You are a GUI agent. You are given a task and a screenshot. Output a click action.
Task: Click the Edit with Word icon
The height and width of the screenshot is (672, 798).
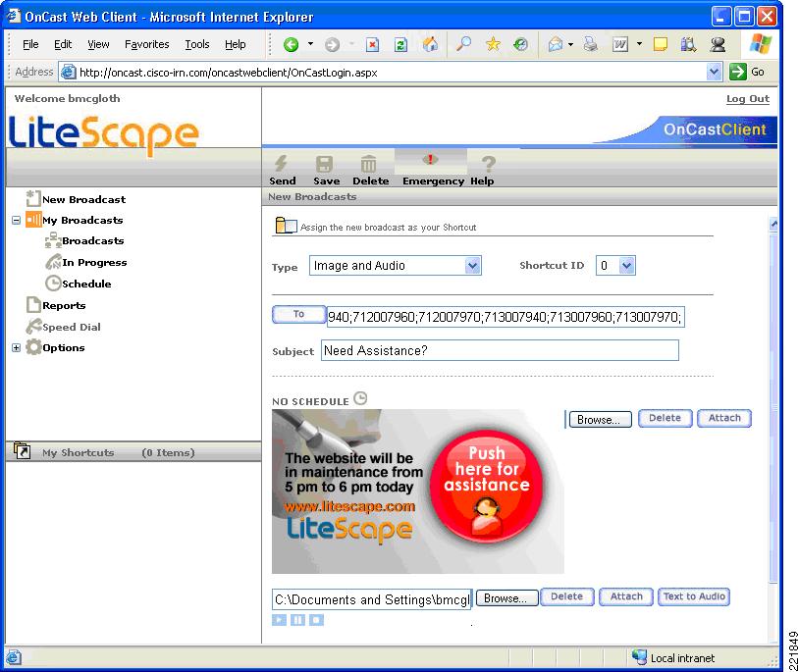[620, 45]
